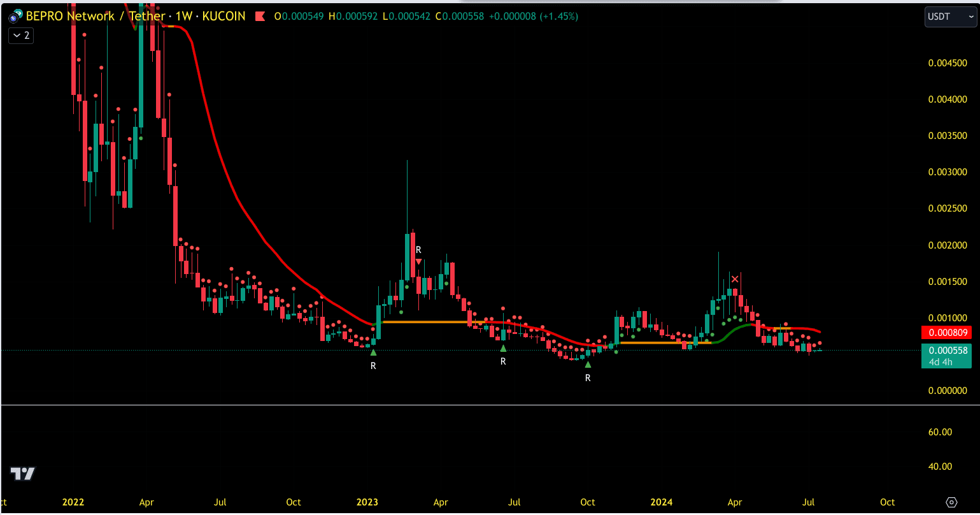Screen dimensions: 980x515
Task: Click the 2022 label on the time axis
Action: (73, 502)
